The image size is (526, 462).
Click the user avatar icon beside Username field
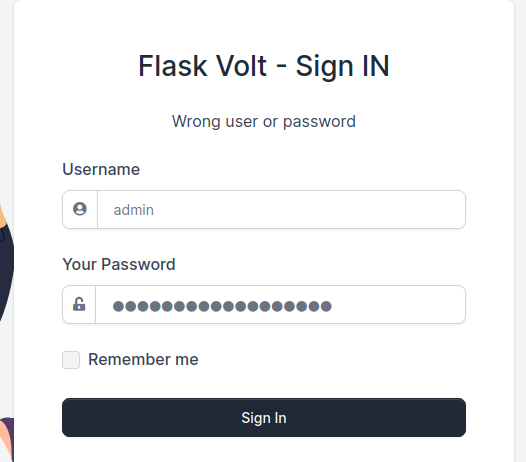pyautogui.click(x=80, y=209)
